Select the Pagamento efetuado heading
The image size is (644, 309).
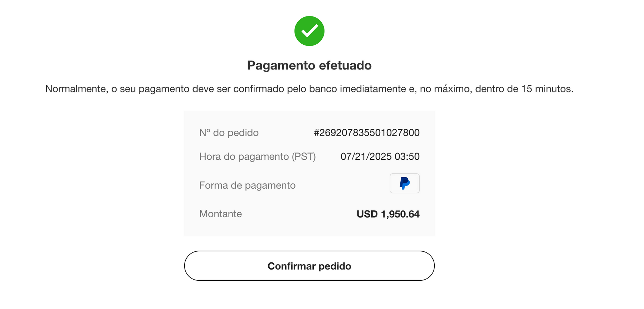[x=309, y=65]
